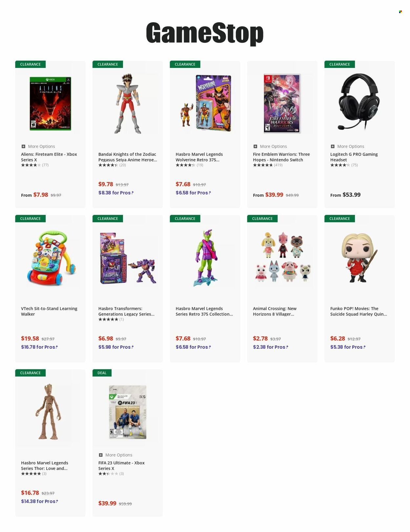The width and height of the screenshot is (410, 532).
Task: Click plus icon next to FIFA 23 More Options
Action: [101, 455]
